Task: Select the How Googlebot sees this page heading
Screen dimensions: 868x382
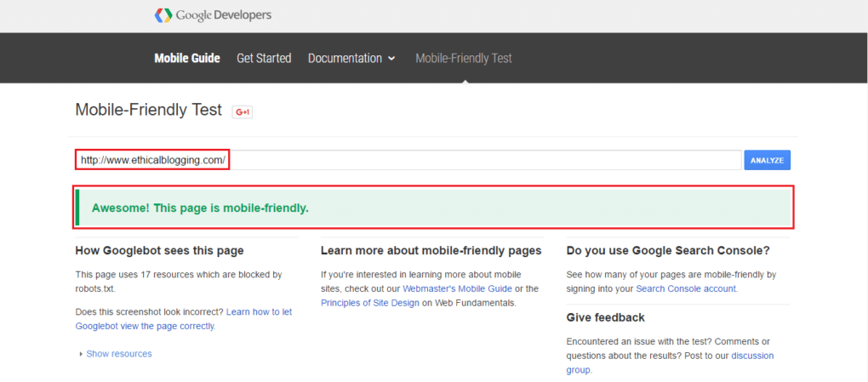Action: [x=159, y=250]
